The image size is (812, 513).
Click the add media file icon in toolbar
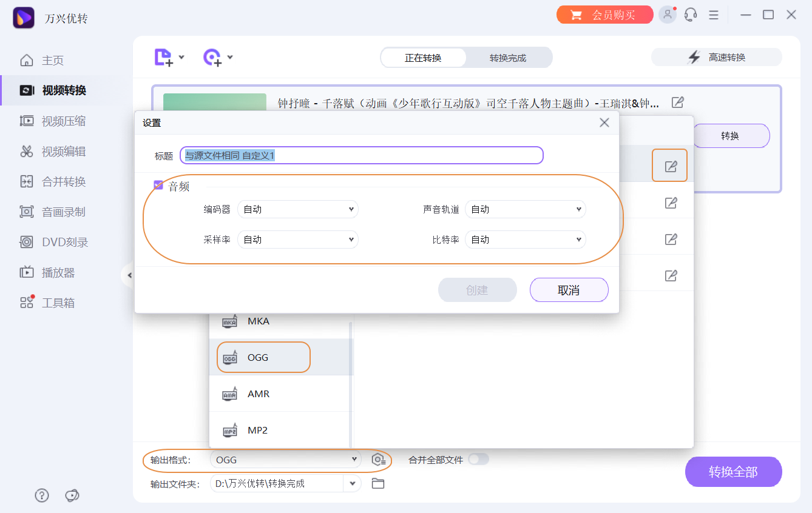pyautogui.click(x=164, y=56)
